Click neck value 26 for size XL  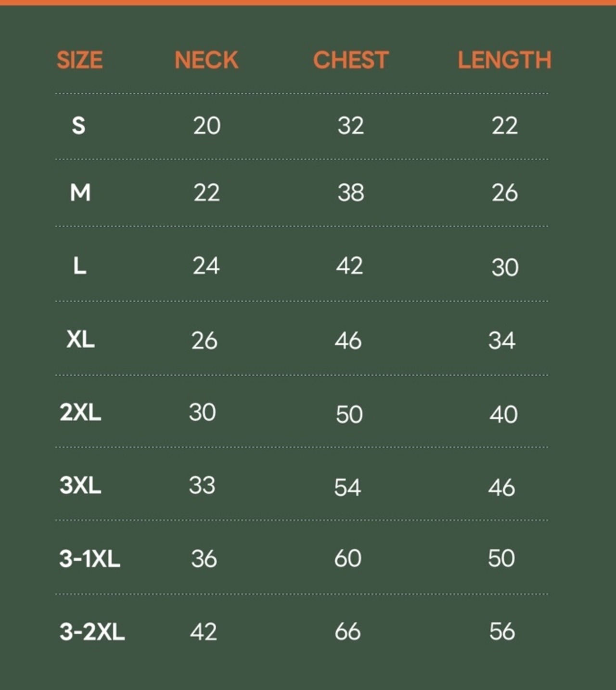click(x=205, y=341)
